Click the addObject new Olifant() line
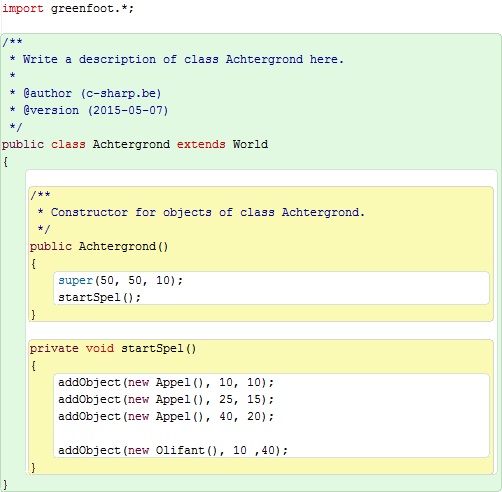The height and width of the screenshot is (492, 502). pos(173,450)
